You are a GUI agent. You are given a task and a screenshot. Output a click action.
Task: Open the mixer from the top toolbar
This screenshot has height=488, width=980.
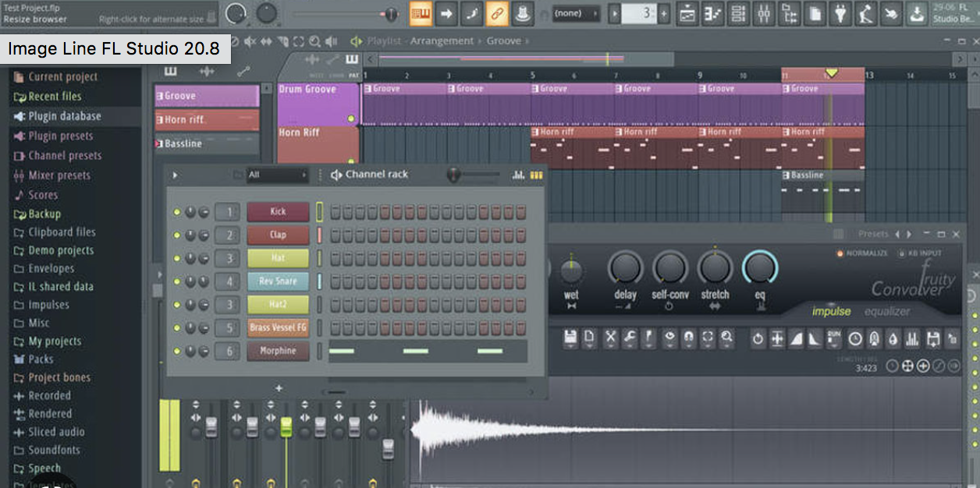tap(764, 13)
